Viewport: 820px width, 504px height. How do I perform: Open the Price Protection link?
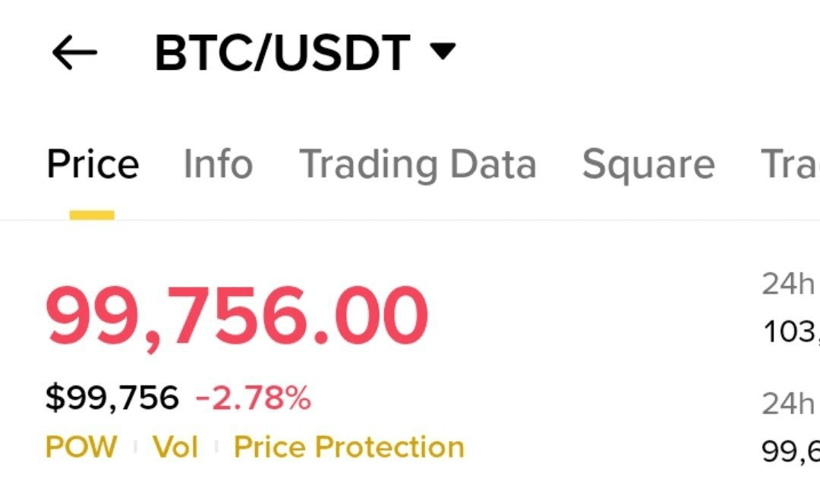[x=348, y=447]
